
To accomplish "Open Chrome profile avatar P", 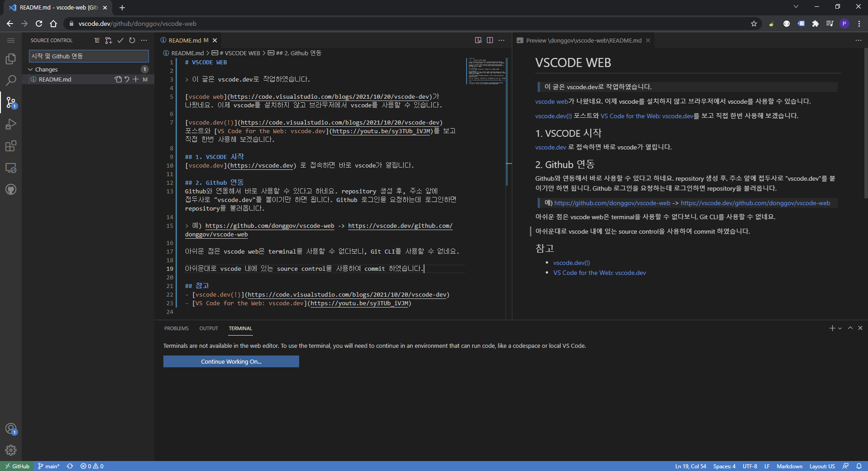I will (844, 24).
